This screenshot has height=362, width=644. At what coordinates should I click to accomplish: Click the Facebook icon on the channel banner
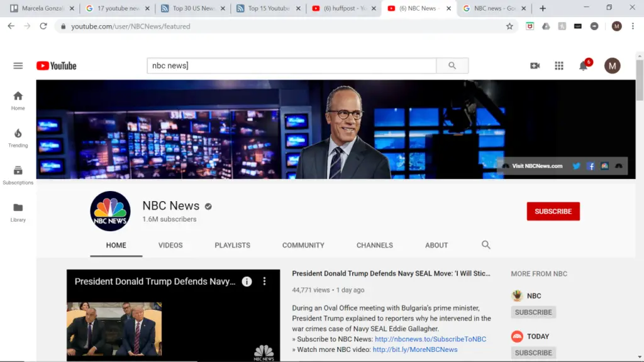(591, 166)
